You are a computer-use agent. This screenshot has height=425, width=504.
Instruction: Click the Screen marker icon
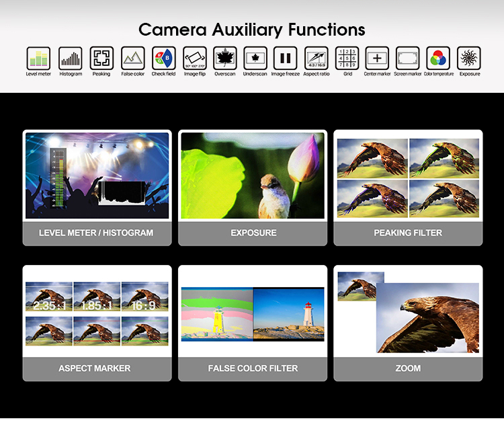pyautogui.click(x=407, y=58)
